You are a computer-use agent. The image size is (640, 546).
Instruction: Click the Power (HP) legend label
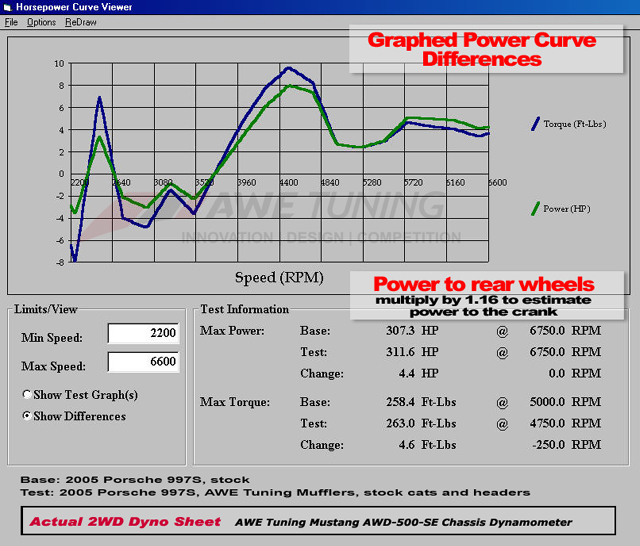click(567, 209)
